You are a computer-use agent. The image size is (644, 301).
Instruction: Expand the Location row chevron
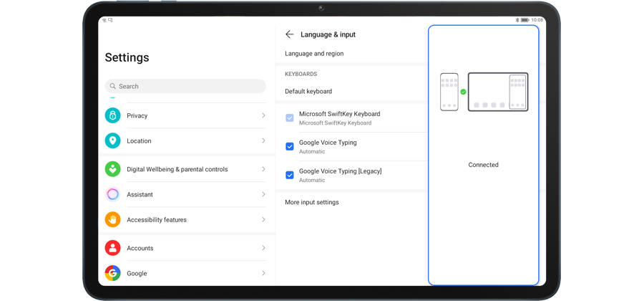coord(263,141)
